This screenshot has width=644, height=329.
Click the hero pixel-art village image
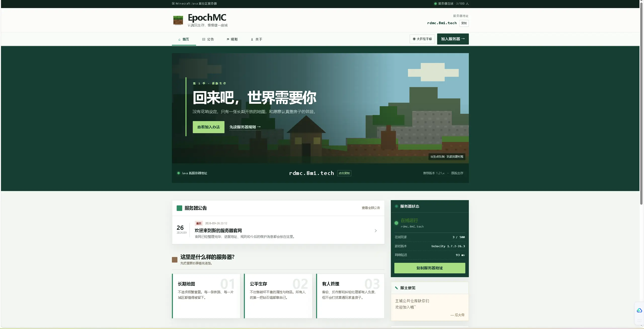click(320, 108)
